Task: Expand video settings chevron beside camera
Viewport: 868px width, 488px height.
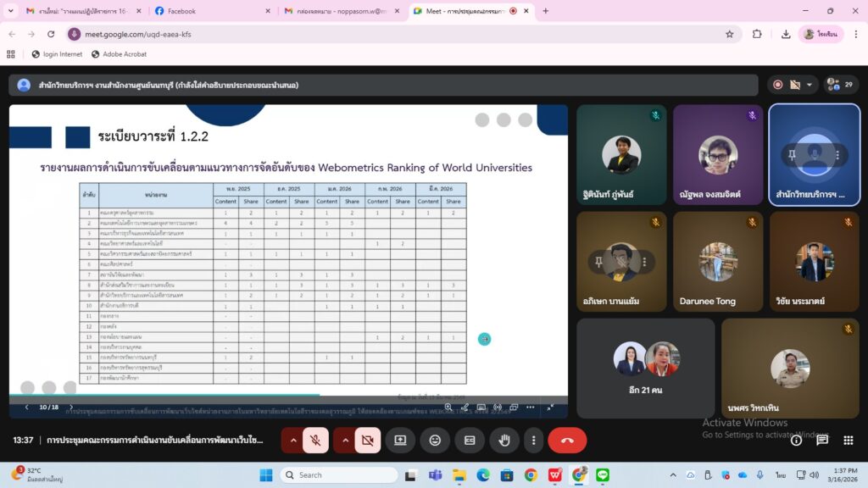Action: [345, 441]
